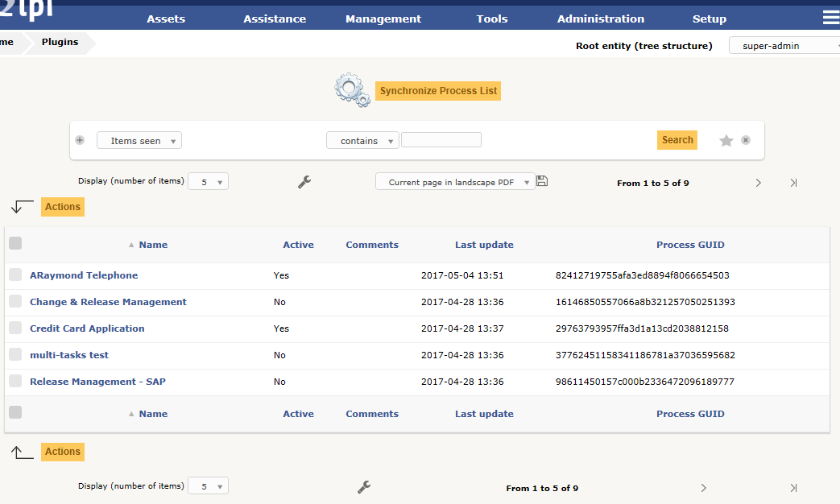Bookmark this search with star icon
Viewport: 840px width, 504px height.
coord(726,141)
